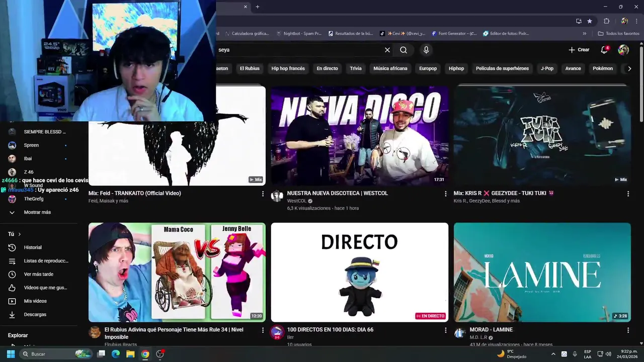The width and height of the screenshot is (644, 362).
Task: Select the Hiphop filter chip
Action: pos(456,68)
